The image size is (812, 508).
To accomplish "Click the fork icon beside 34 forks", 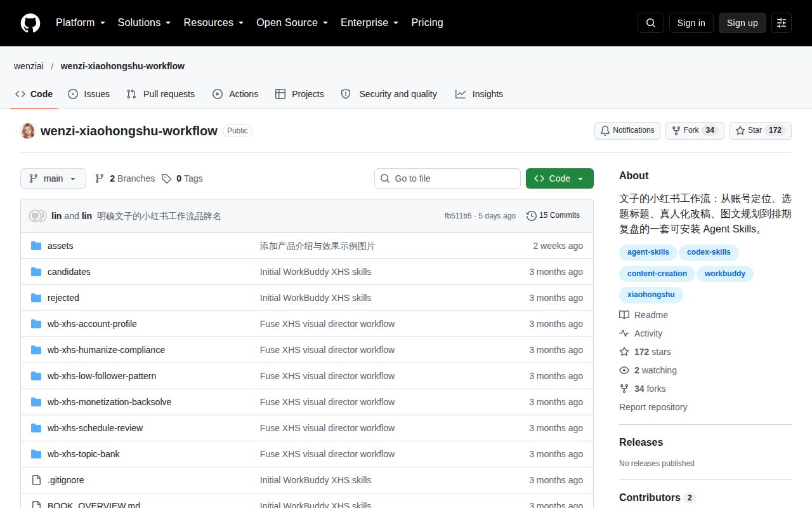I will click(624, 389).
